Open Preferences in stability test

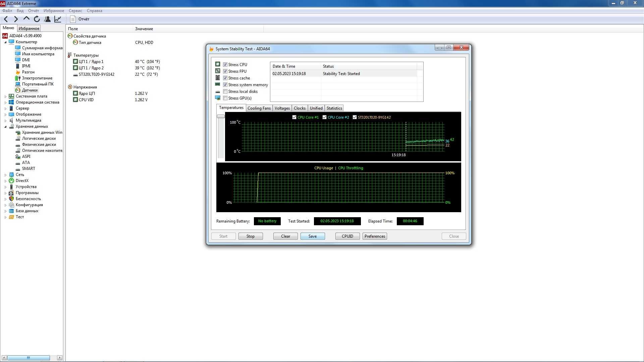click(x=375, y=236)
